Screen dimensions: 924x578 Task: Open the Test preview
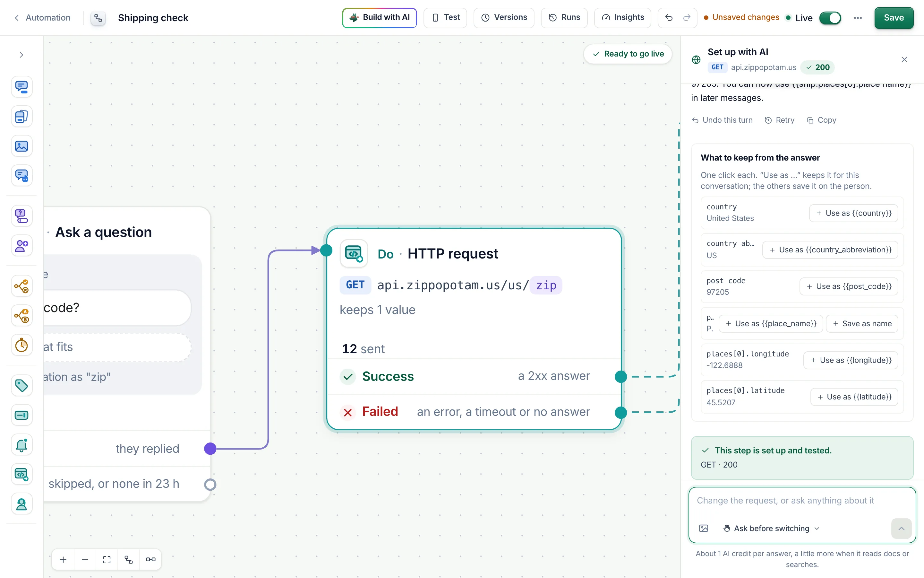445,18
